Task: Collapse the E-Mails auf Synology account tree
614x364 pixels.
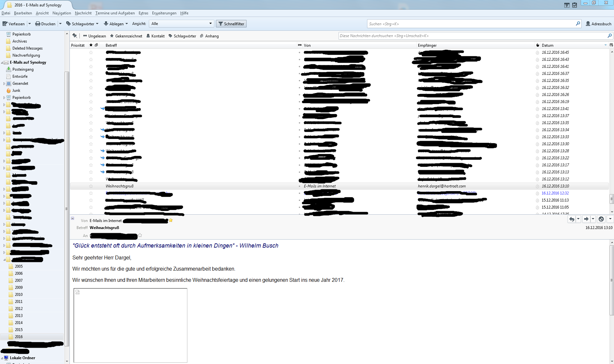Action: coord(2,63)
